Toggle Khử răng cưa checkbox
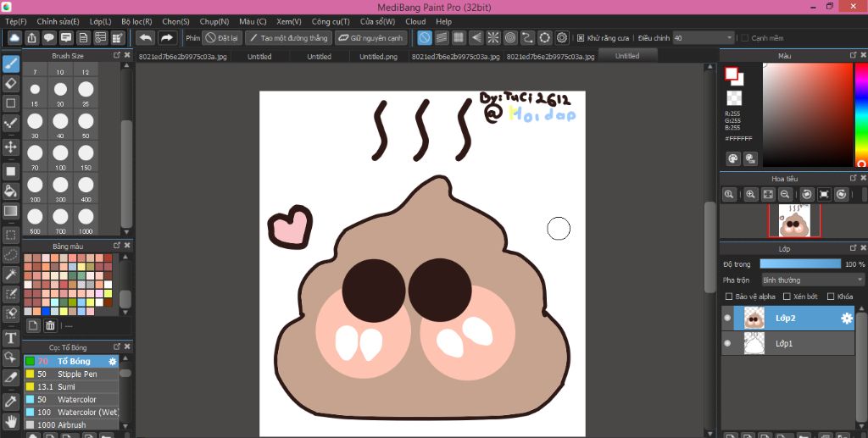The image size is (868, 438). [580, 38]
